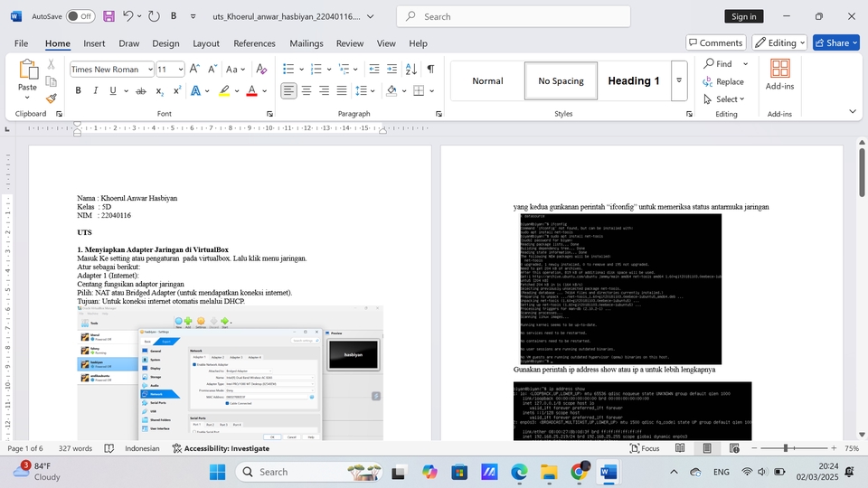868x488 pixels.
Task: Apply the Heading 1 style
Action: point(634,80)
